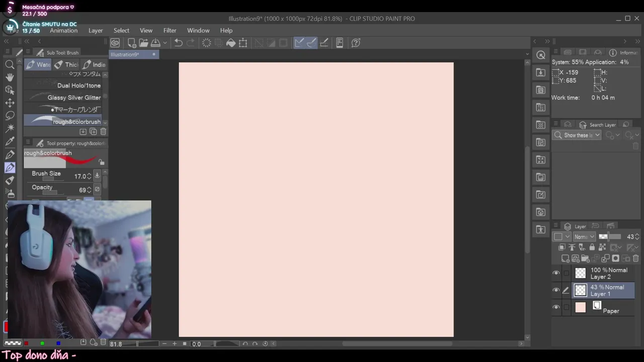This screenshot has width=644, height=362.
Task: Toggle Snap to Ruler
Action: click(299, 43)
